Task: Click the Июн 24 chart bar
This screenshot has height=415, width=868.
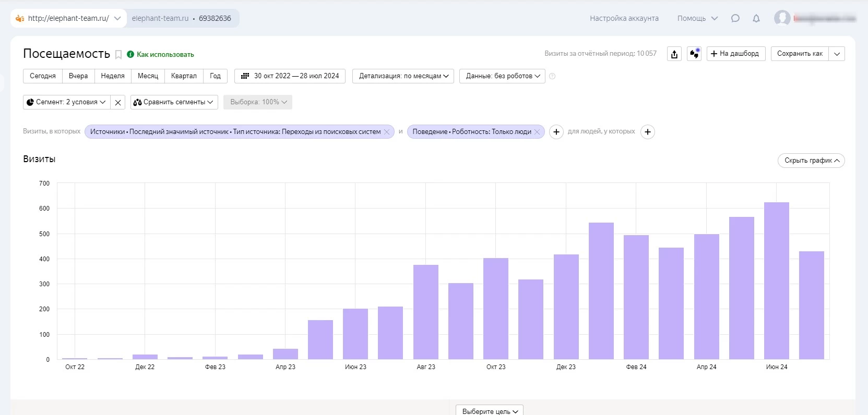Action: pyautogui.click(x=776, y=280)
